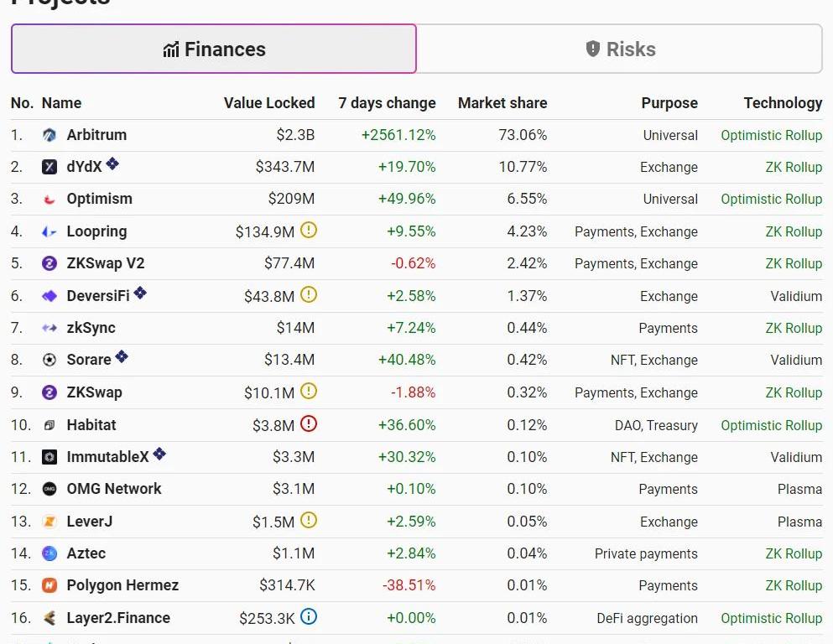Click the Sorare soccer ball icon
This screenshot has width=833, height=644.
[49, 360]
